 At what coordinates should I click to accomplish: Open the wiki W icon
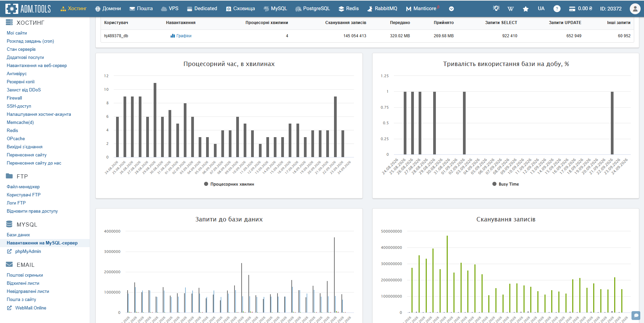click(x=511, y=9)
